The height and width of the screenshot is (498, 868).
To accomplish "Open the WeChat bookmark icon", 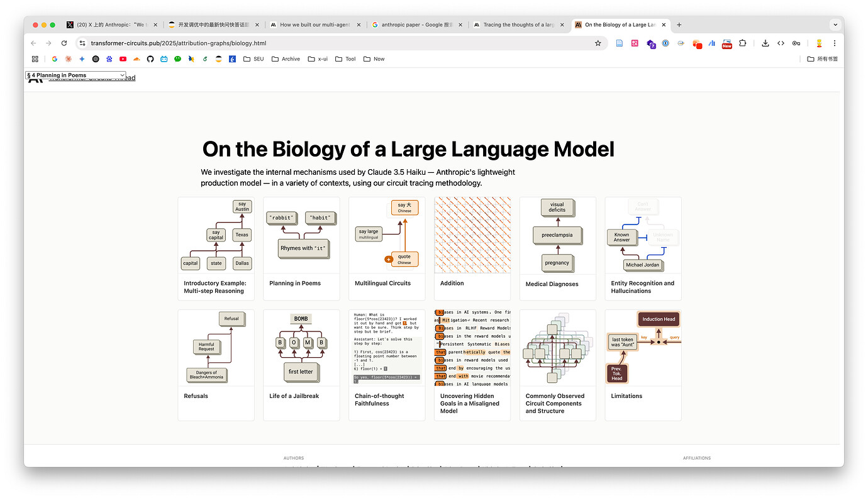I will 177,59.
